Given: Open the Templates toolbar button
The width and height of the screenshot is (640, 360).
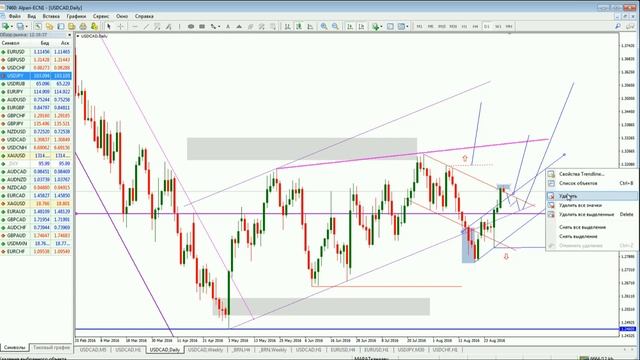Looking at the screenshot, I should 401,26.
